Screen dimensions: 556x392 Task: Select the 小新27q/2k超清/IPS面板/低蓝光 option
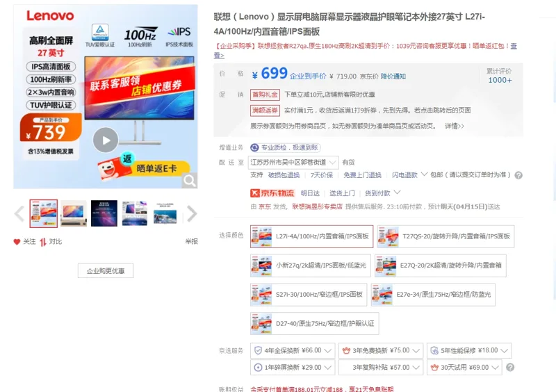310,266
